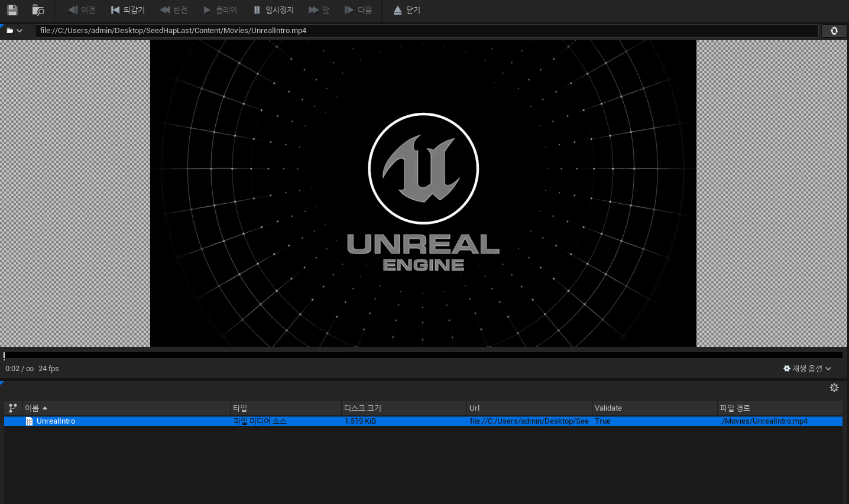849x504 pixels.
Task: Click the Unreal Engine video preview
Action: tap(423, 193)
